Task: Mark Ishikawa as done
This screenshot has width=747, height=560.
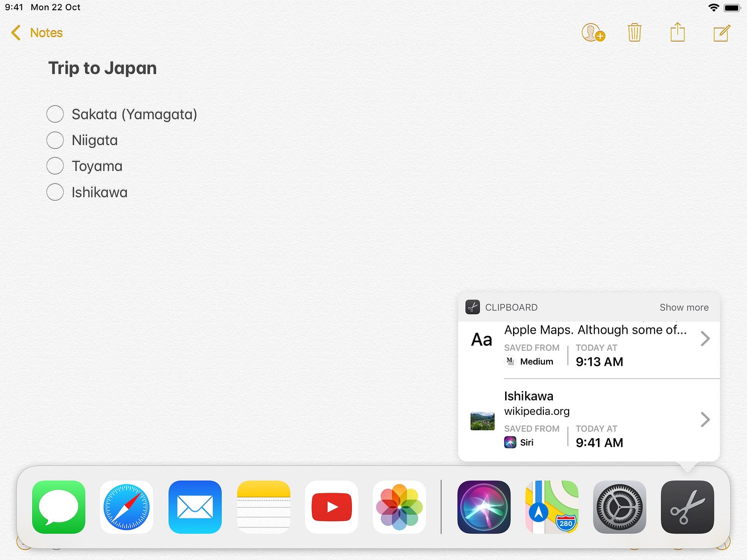Action: click(55, 192)
